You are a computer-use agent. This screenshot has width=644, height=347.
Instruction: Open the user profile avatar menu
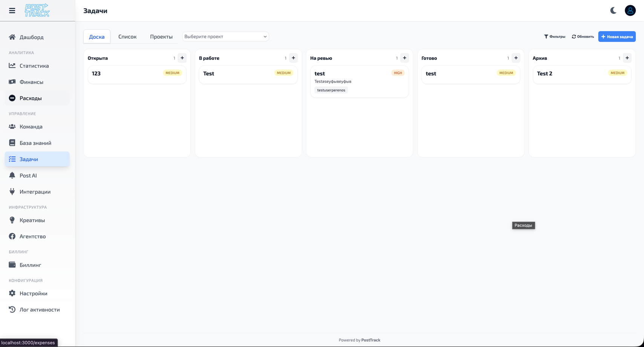click(x=630, y=10)
